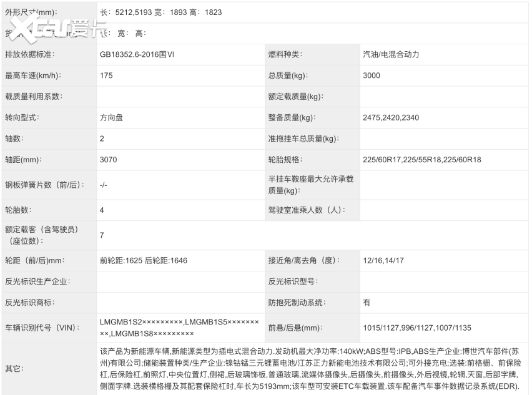This screenshot has width=532, height=395.
Task: Select the 轮胎数 value 4
Action: [100, 211]
